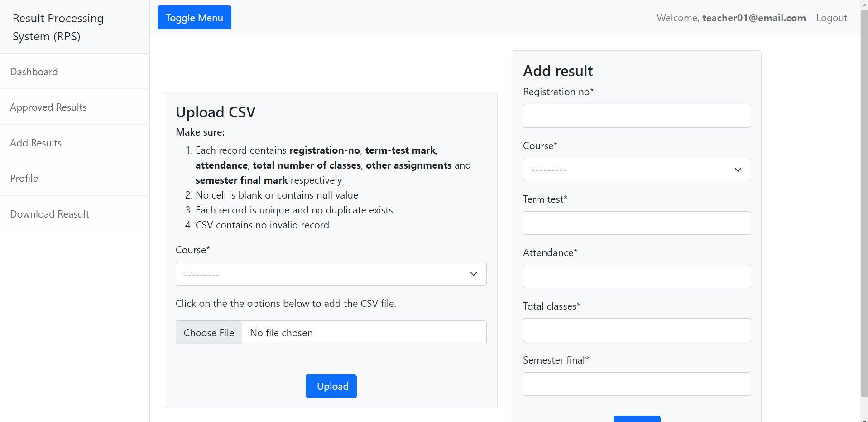Click the blue Upload button
Screen dimensions: 868x422
click(331, 386)
